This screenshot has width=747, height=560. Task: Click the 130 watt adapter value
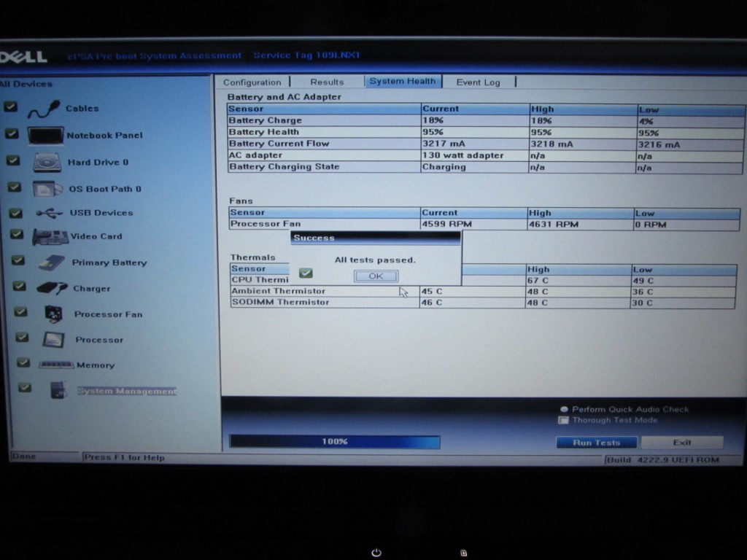(x=462, y=155)
